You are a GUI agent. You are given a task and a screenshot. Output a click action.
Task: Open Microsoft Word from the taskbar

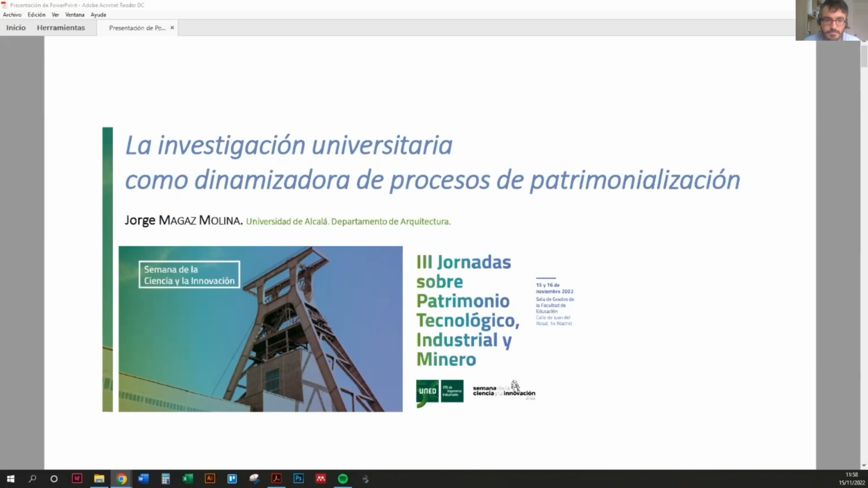coord(143,479)
